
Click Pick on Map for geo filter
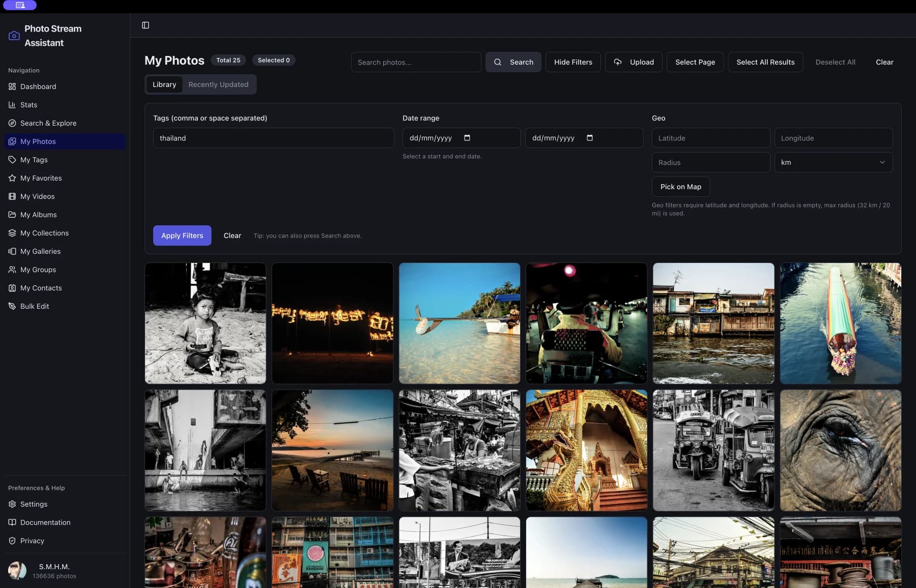tap(680, 187)
